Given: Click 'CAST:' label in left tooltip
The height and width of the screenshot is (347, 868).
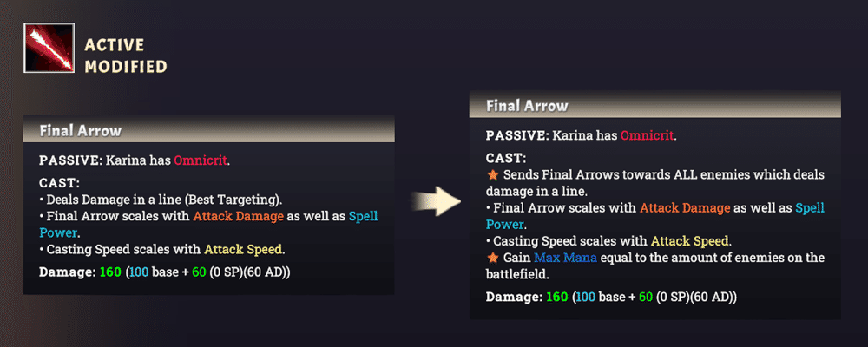Looking at the screenshot, I should click(59, 183).
